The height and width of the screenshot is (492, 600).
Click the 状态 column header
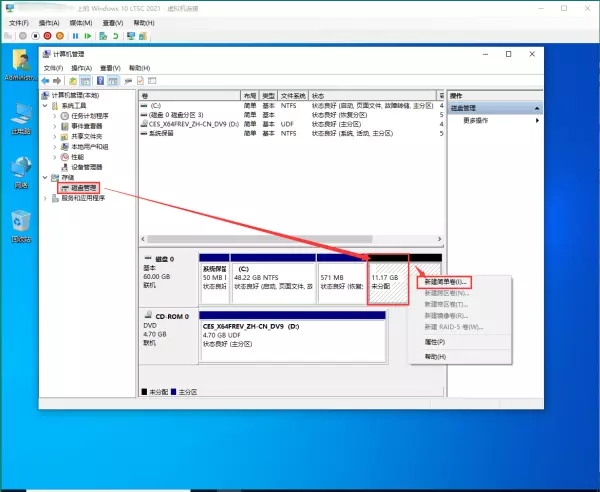tap(372, 96)
